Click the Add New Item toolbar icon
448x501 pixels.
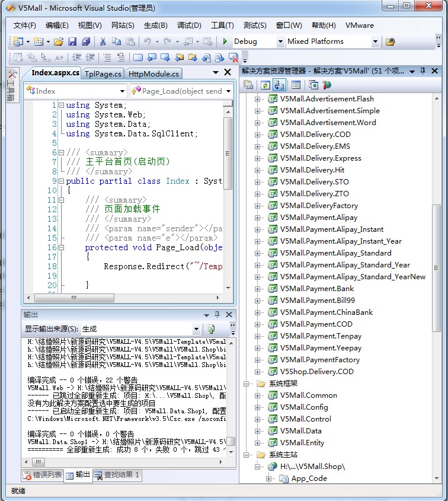tap(39, 42)
